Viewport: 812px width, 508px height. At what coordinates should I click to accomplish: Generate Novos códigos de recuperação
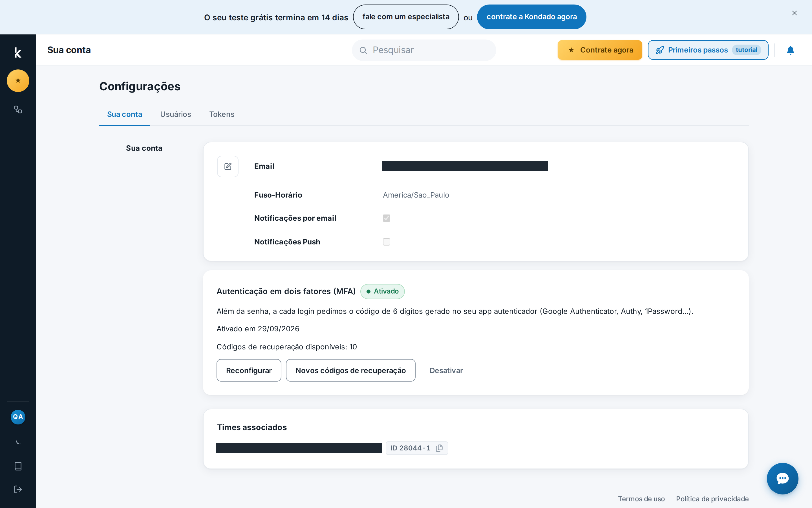(x=350, y=370)
